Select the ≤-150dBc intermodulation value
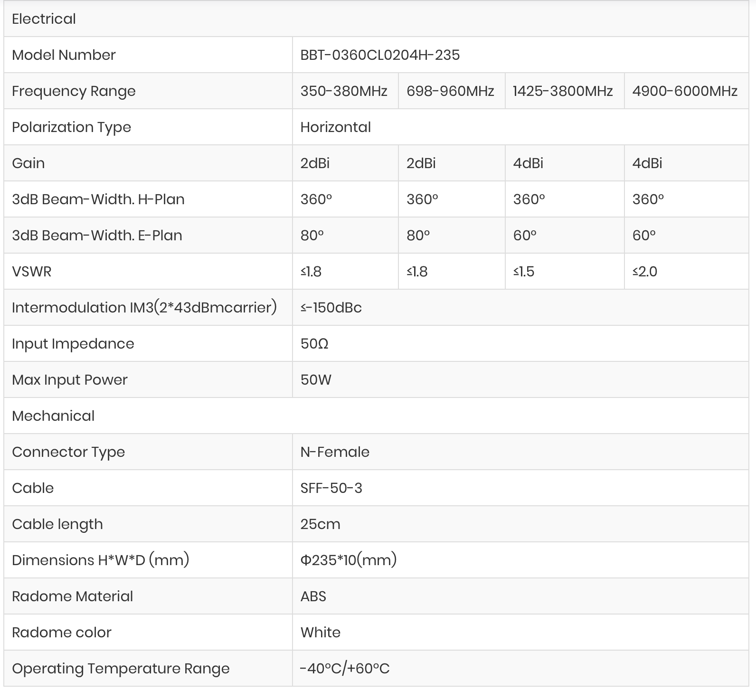The width and height of the screenshot is (756, 700). [x=331, y=308]
